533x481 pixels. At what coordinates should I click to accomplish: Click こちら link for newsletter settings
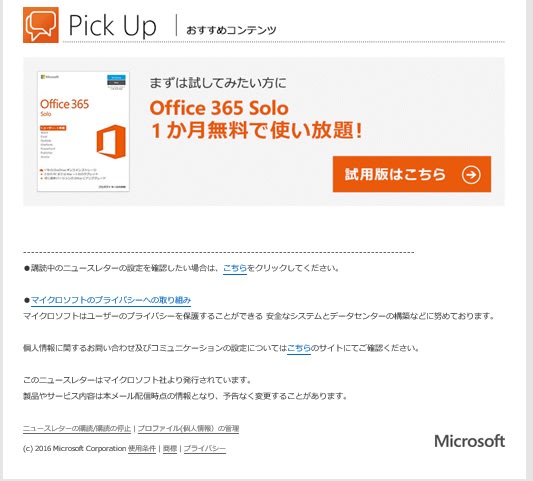click(x=235, y=268)
